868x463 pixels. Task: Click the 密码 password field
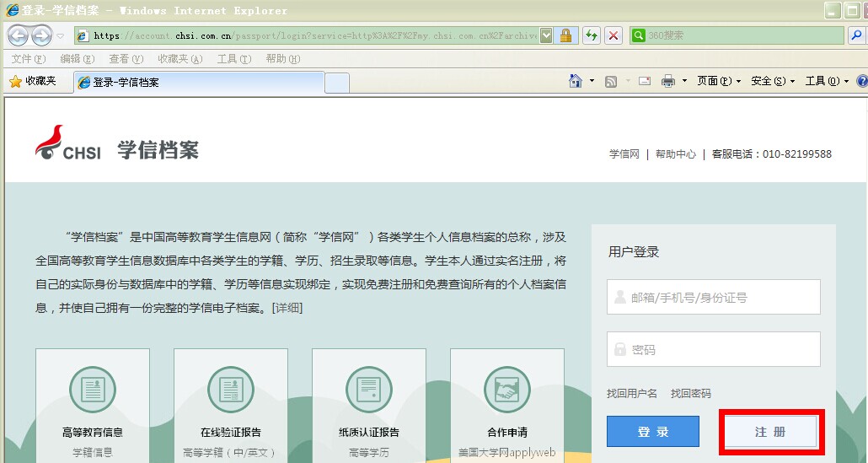coord(714,349)
